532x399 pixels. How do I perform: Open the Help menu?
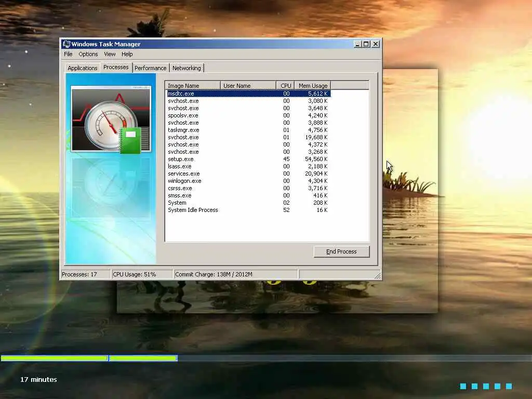127,54
